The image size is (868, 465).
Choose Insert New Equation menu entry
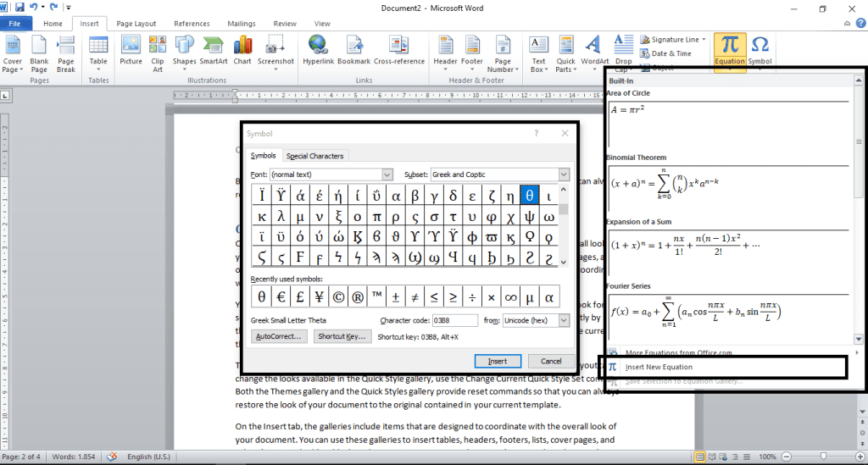click(x=659, y=367)
